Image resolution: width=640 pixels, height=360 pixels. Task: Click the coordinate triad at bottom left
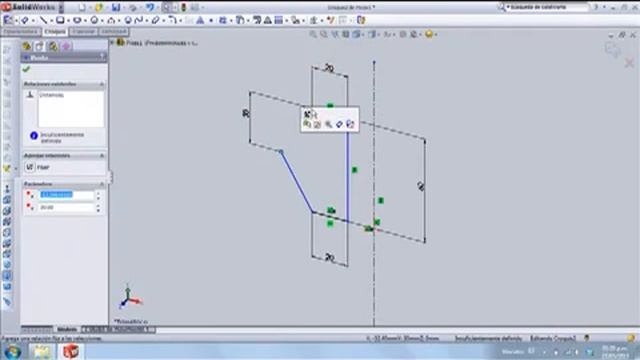(x=130, y=297)
